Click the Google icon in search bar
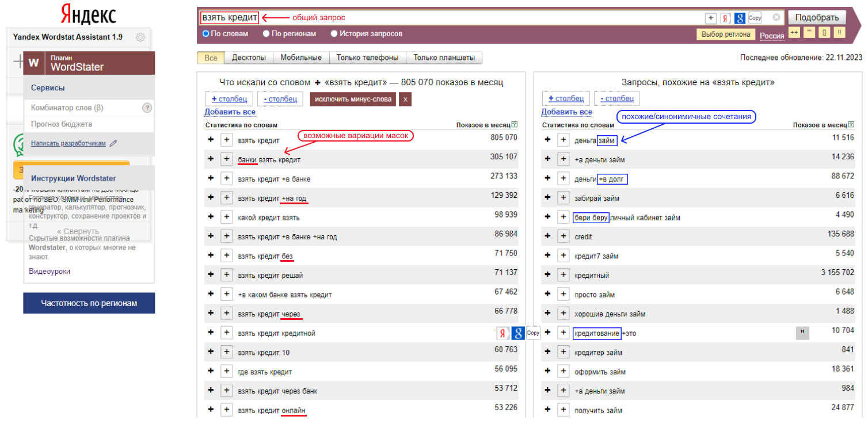This screenshot has height=424, width=868. (740, 18)
